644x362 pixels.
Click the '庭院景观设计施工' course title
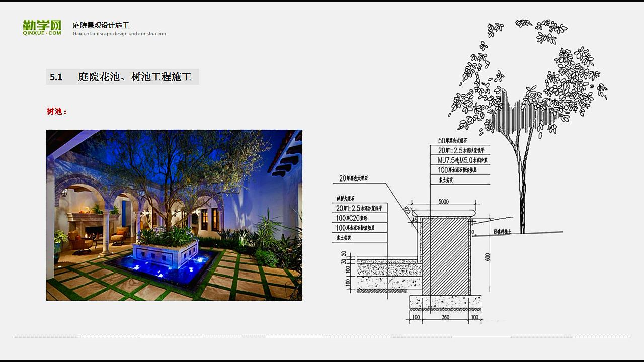tap(101, 25)
